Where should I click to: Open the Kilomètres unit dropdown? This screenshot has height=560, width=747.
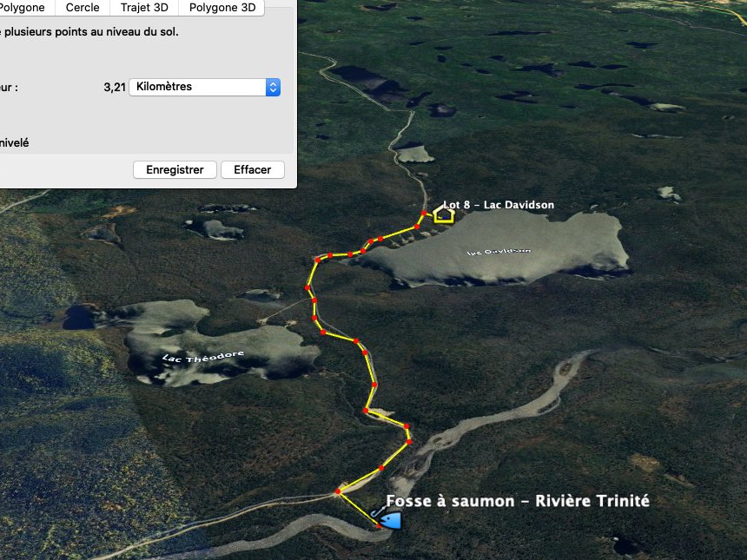click(x=204, y=87)
